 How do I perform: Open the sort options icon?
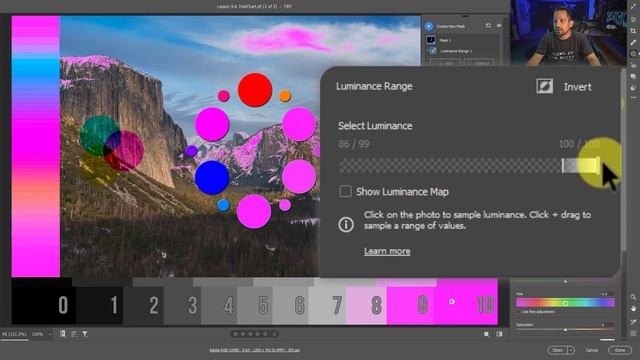click(x=74, y=334)
